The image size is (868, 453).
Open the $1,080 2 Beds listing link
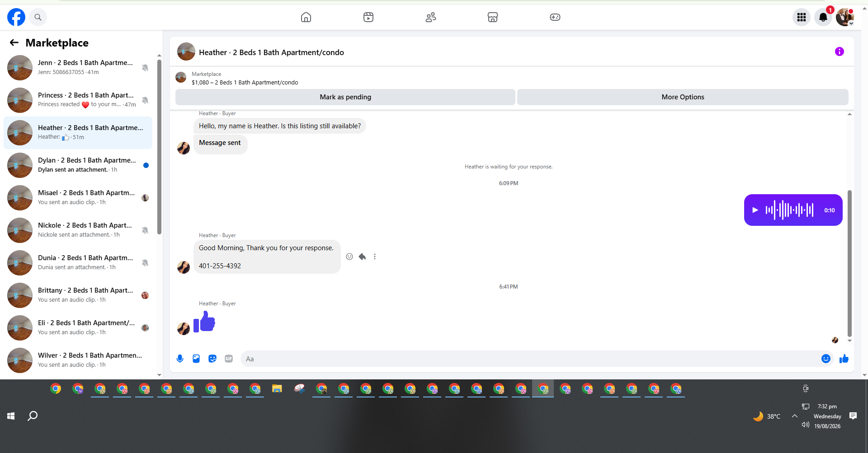(245, 82)
